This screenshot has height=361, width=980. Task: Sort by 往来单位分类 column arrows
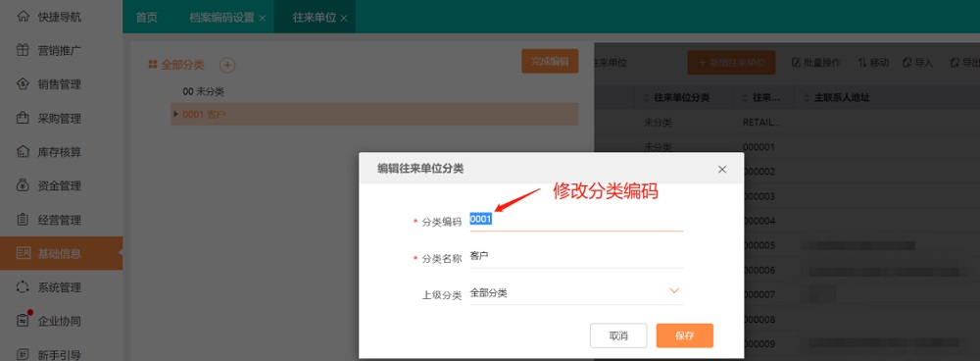click(x=646, y=98)
